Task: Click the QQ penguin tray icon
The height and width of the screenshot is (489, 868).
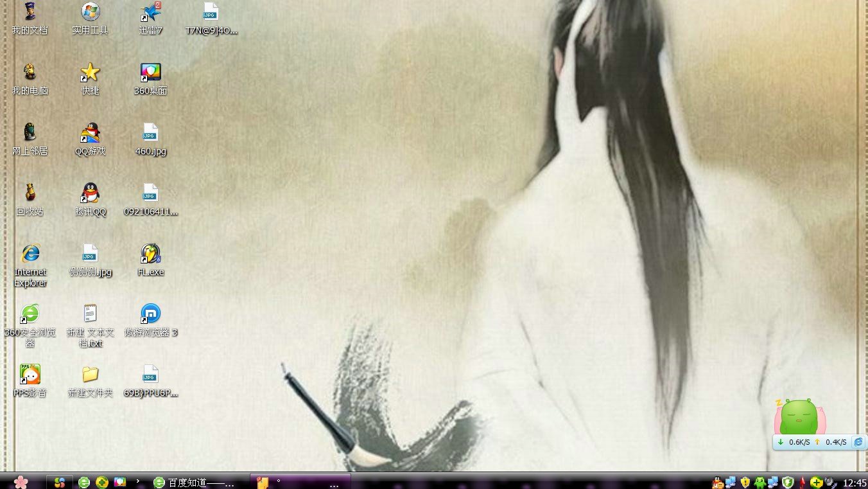Action: [x=717, y=482]
